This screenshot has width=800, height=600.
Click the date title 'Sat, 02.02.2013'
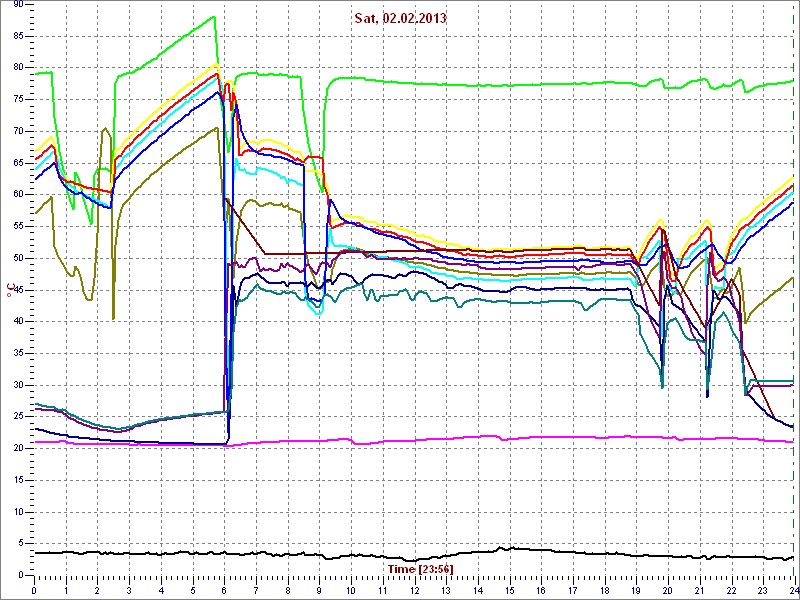tap(402, 19)
